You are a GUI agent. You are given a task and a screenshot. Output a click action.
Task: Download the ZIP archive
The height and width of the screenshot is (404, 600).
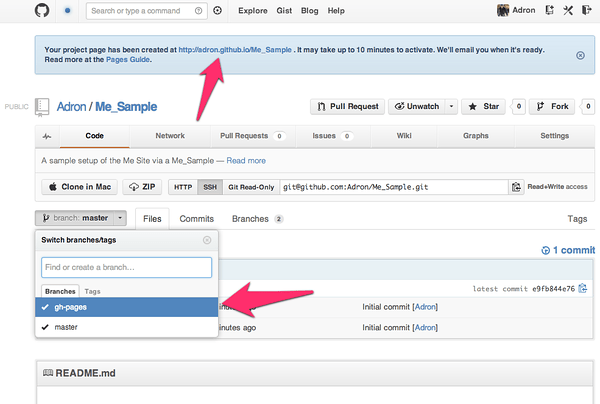pos(142,187)
